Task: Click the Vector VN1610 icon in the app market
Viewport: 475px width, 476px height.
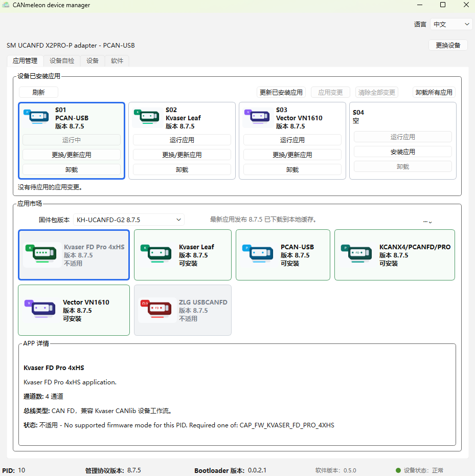Action: click(x=40, y=309)
